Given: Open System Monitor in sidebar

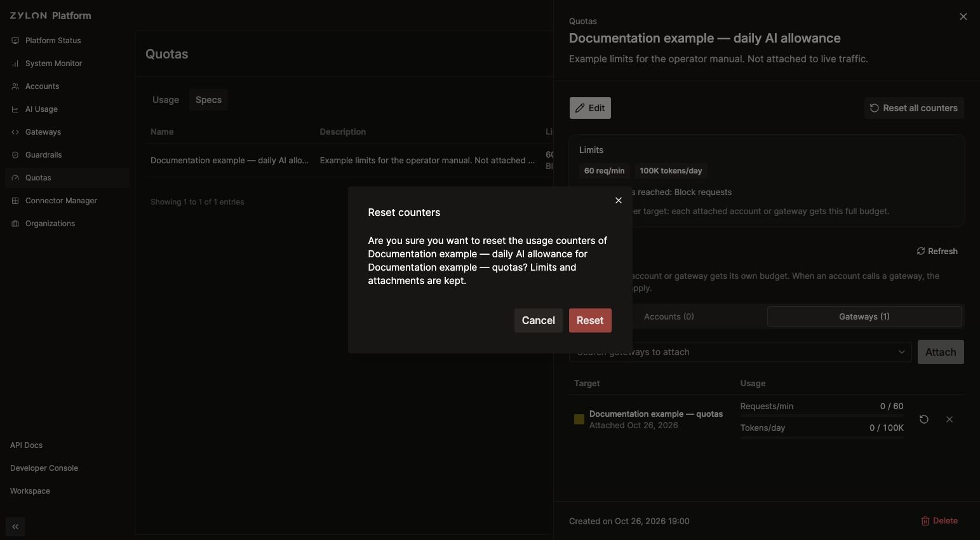Looking at the screenshot, I should click(x=53, y=64).
